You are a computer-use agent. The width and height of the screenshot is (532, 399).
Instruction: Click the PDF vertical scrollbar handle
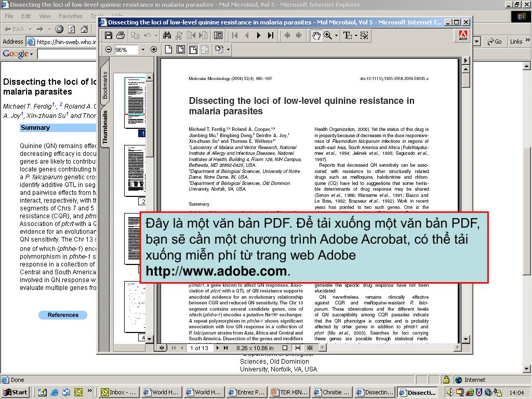[x=466, y=81]
